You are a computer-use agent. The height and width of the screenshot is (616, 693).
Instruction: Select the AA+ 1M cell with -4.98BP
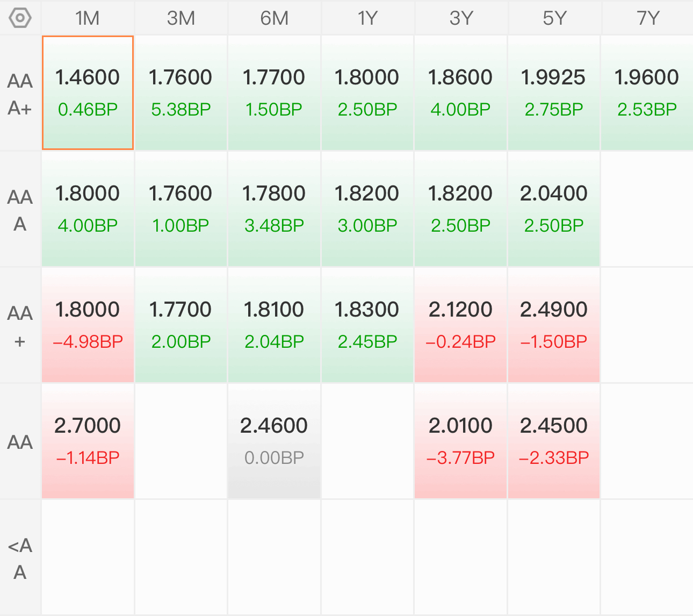(88, 325)
